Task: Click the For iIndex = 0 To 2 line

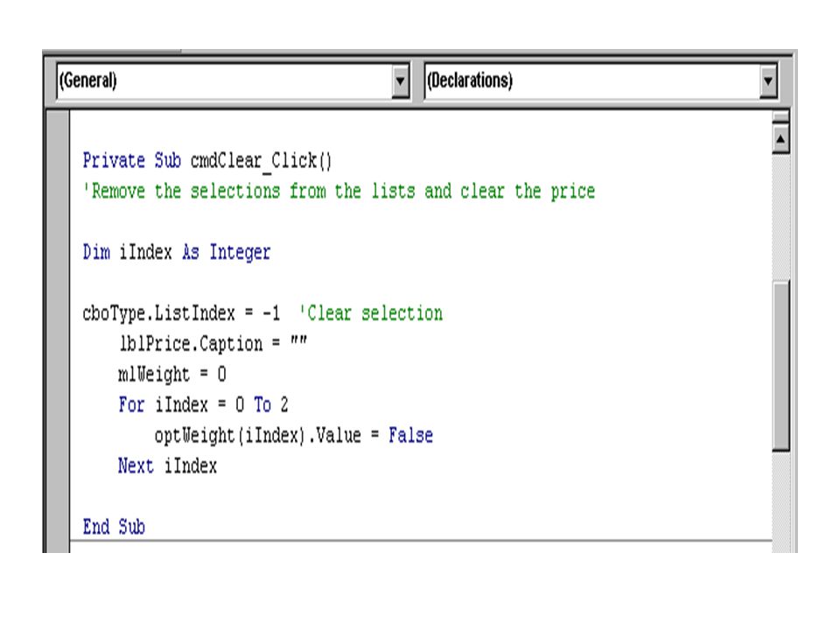Action: (204, 404)
